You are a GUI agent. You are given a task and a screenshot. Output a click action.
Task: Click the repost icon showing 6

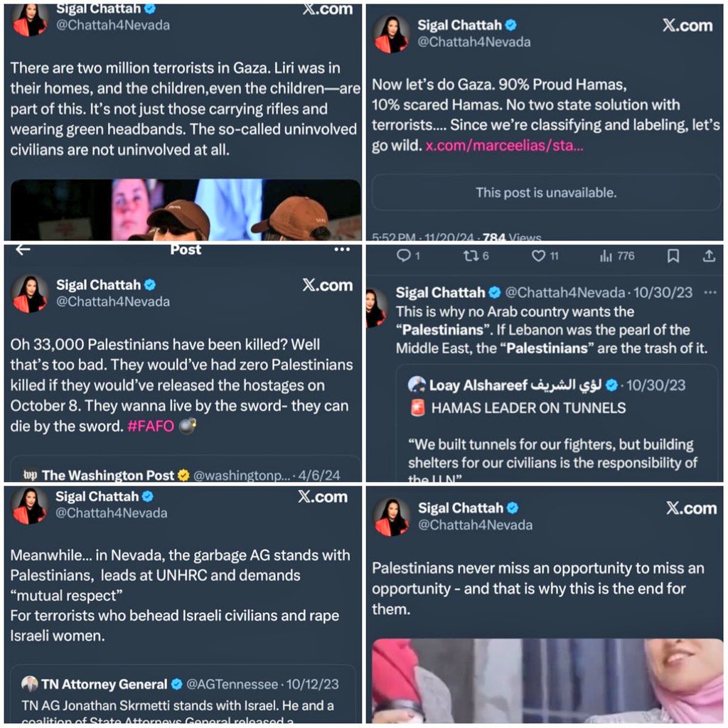click(471, 255)
